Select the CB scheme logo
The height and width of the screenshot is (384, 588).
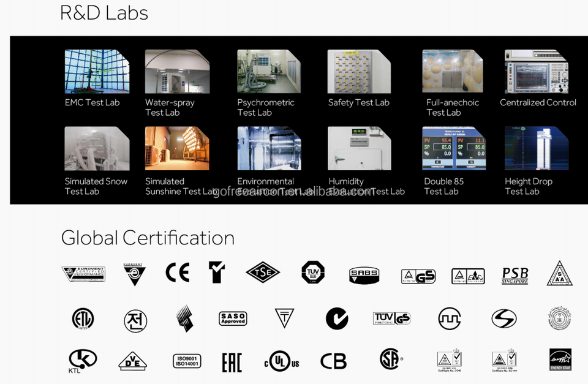[333, 361]
